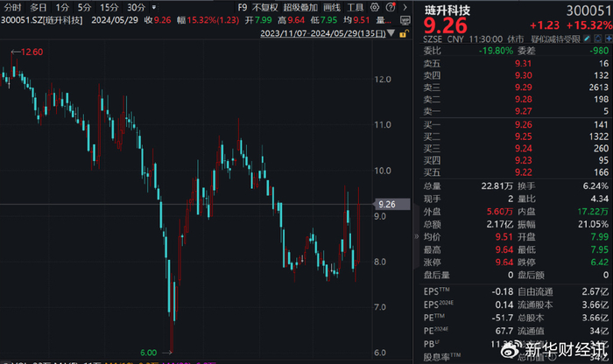Click the 换手 6.24% value
The width and height of the screenshot is (613, 364).
pyautogui.click(x=595, y=185)
